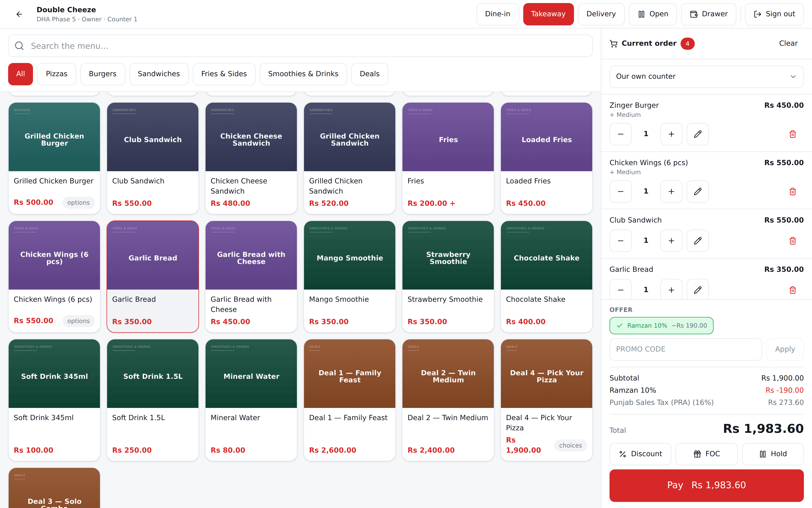
Task: Add Fries to the order
Action: tap(448, 158)
